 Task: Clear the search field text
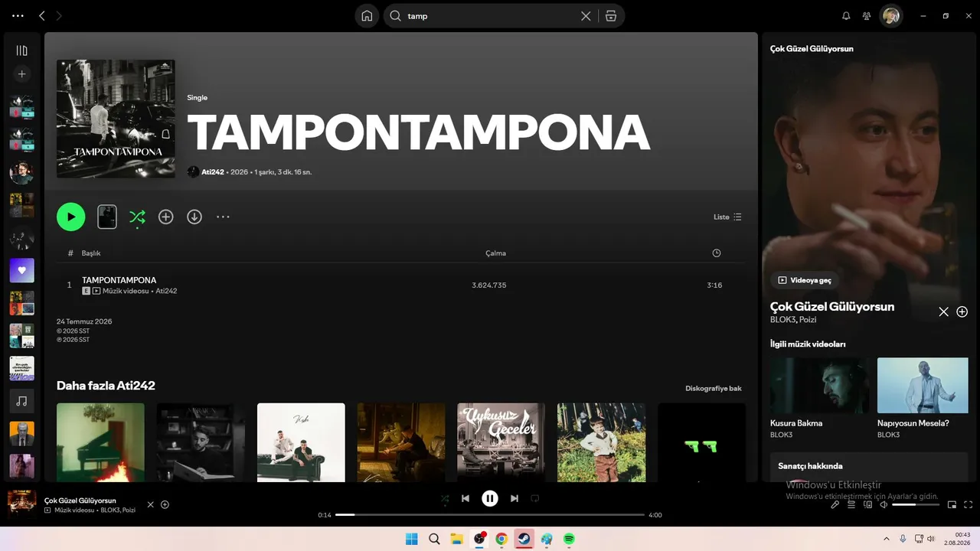click(x=586, y=16)
